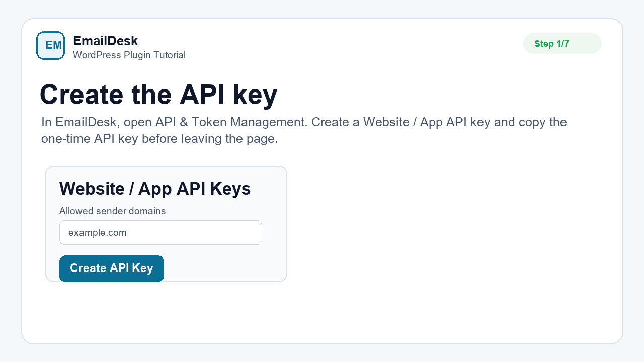The height and width of the screenshot is (362, 644).
Task: Click the Allowed sender domains label
Action: (113, 211)
